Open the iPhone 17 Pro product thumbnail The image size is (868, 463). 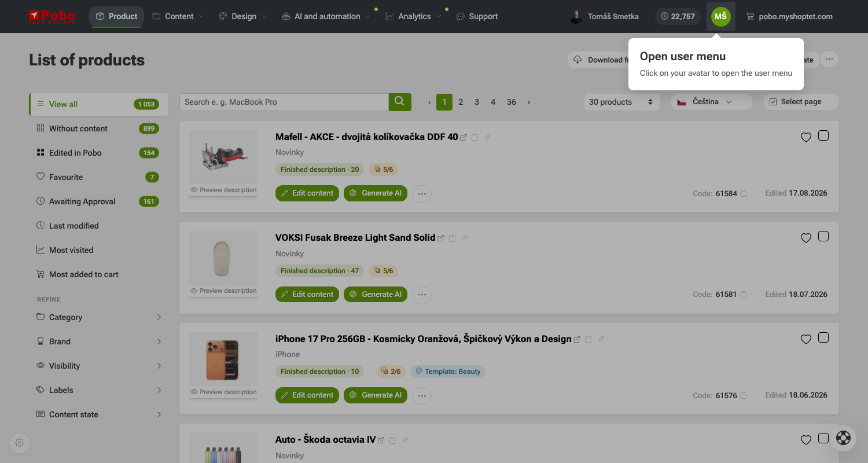223,359
